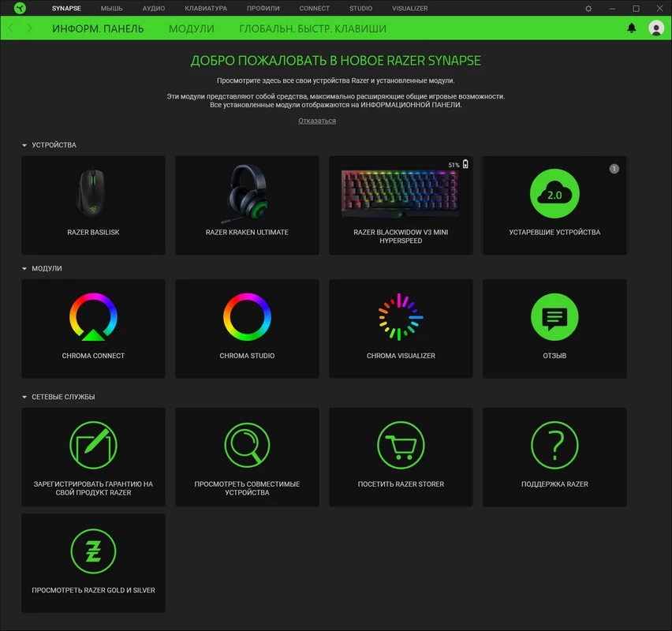Switch to the VISUALIZER tab
672x631 pixels.
click(409, 8)
